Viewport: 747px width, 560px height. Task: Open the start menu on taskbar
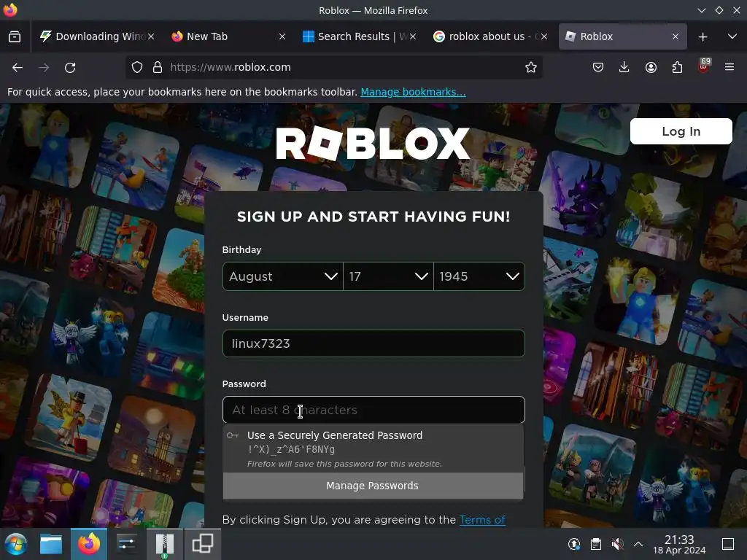pos(16,544)
